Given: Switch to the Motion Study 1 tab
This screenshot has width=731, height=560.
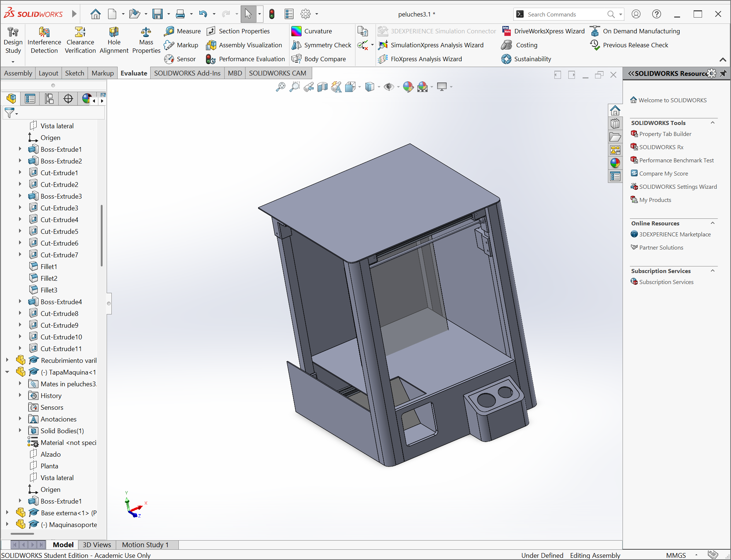Looking at the screenshot, I should [145, 545].
